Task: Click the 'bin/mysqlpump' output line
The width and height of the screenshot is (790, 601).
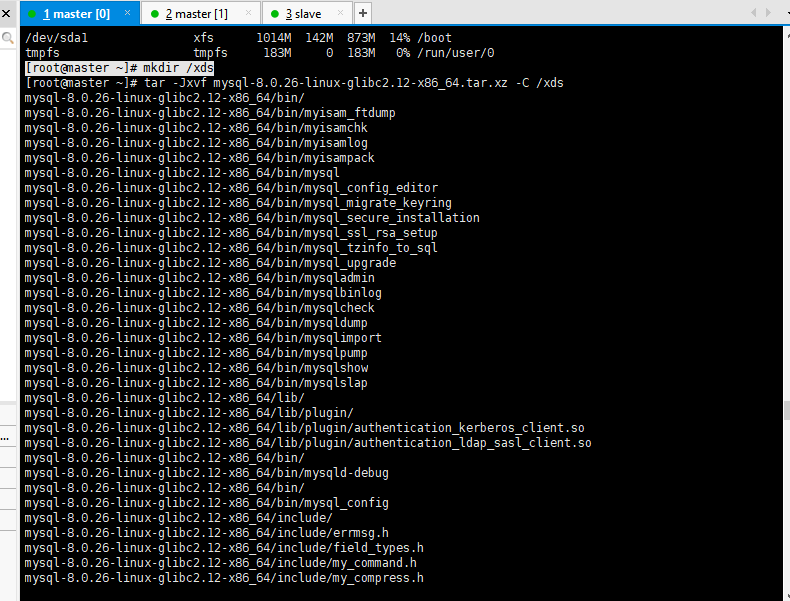Action: point(196,353)
